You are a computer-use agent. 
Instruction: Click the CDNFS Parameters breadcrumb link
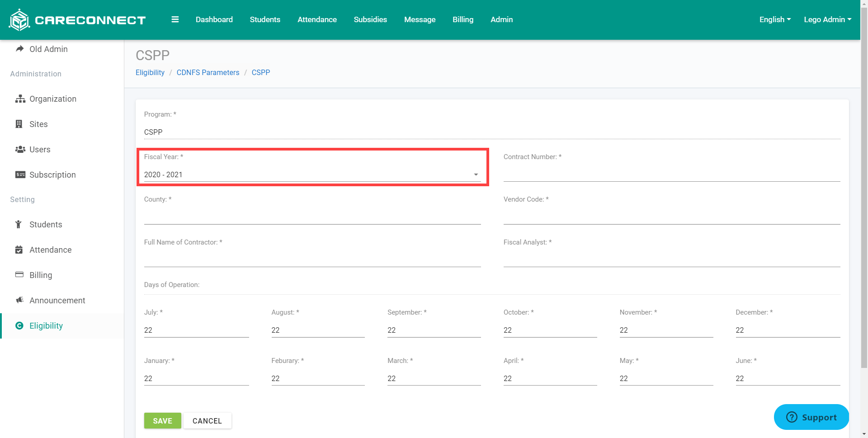(208, 72)
